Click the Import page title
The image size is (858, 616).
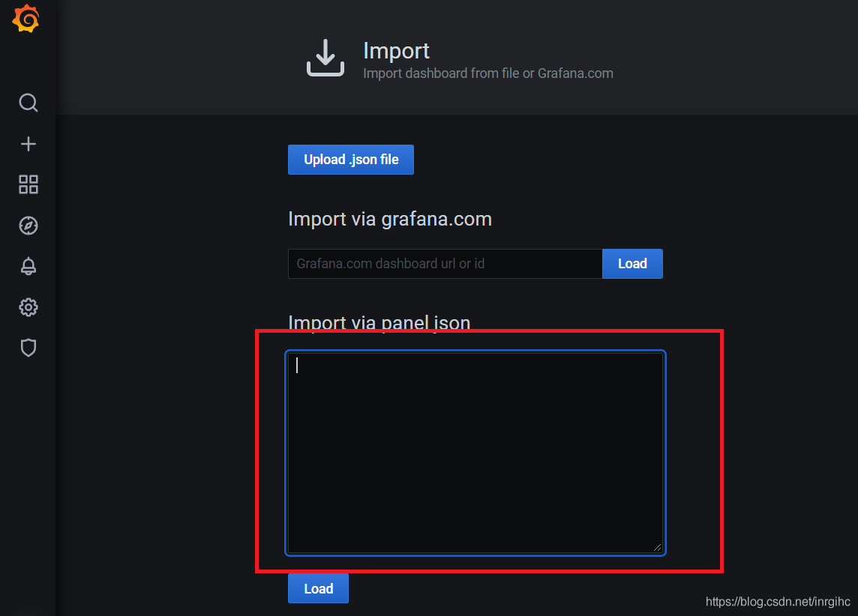click(x=396, y=51)
